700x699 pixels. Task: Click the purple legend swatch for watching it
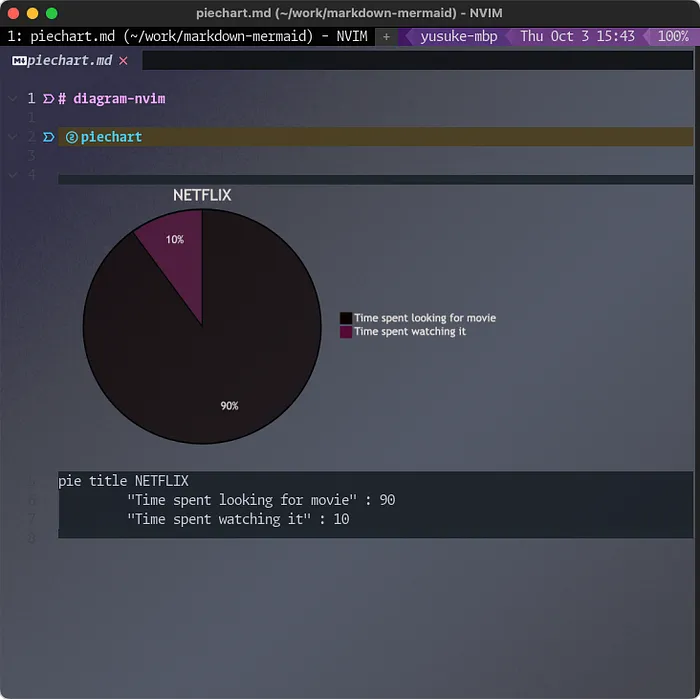coord(346,332)
